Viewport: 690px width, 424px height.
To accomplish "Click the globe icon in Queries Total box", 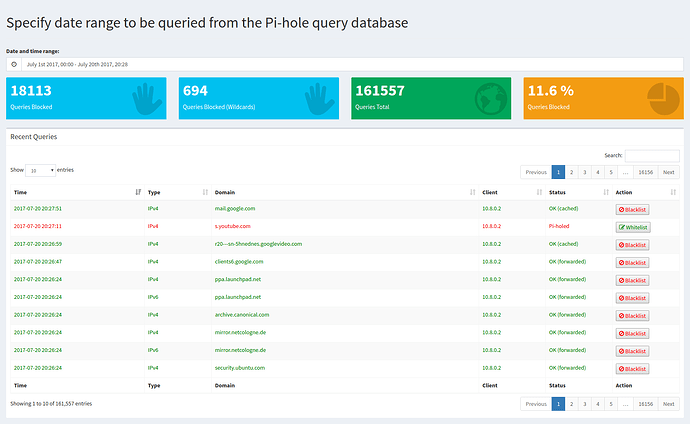I will coord(491,98).
